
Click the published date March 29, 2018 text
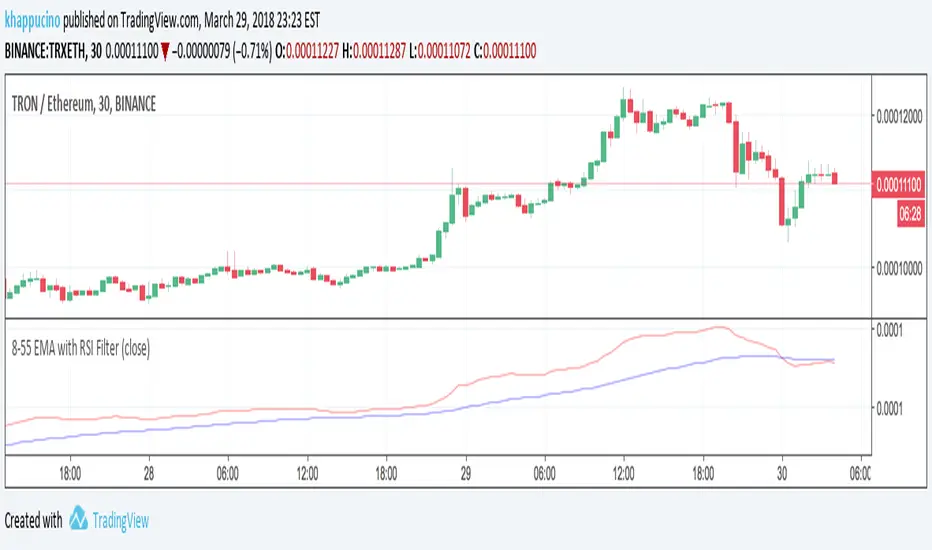click(241, 21)
